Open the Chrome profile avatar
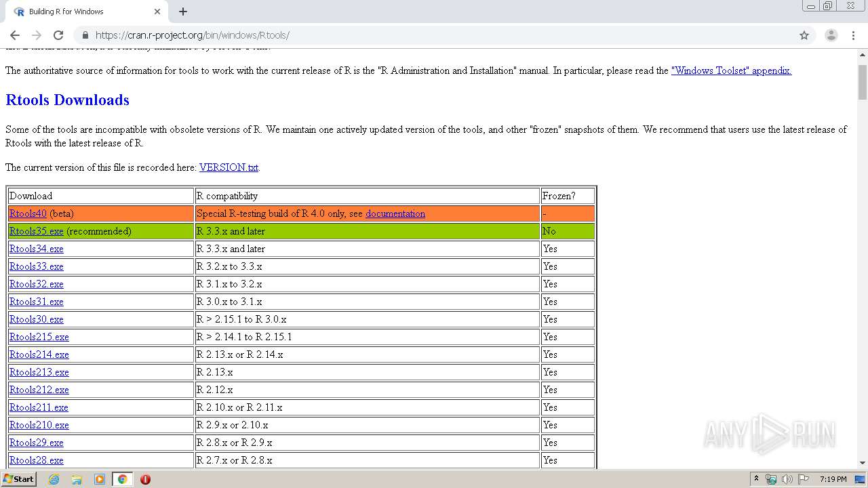The image size is (868, 488). [x=831, y=35]
